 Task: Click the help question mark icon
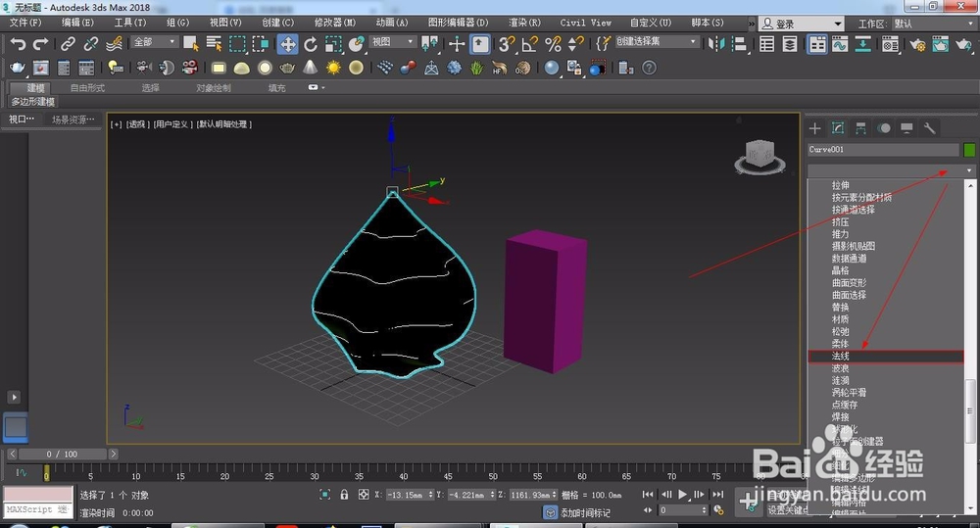(650, 68)
